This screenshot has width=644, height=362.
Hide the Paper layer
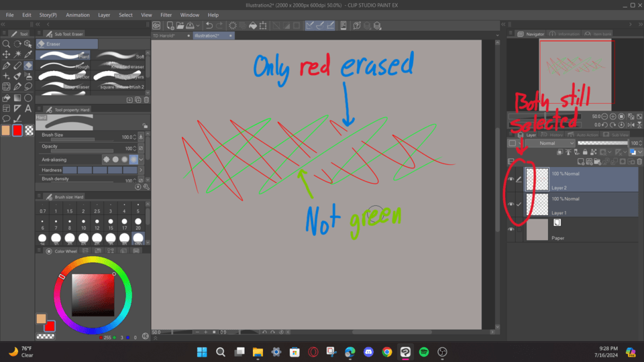click(511, 229)
